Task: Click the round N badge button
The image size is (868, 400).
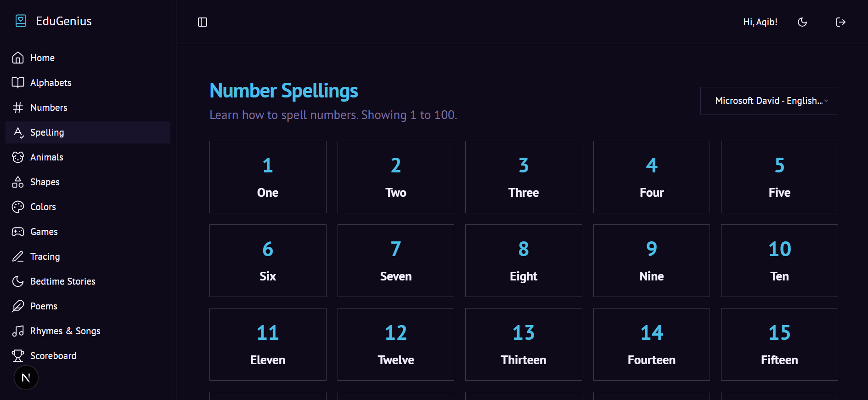Action: (26, 378)
